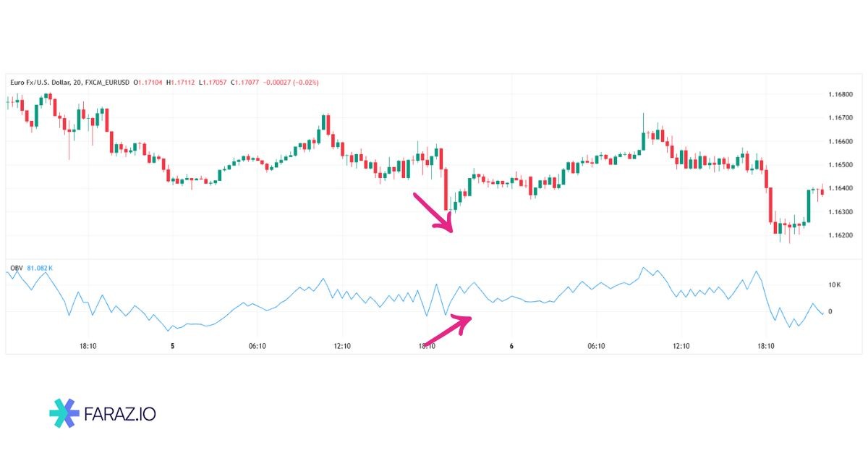868x456 pixels.
Task: Select date marker 5 on time axis
Action: [172, 346]
